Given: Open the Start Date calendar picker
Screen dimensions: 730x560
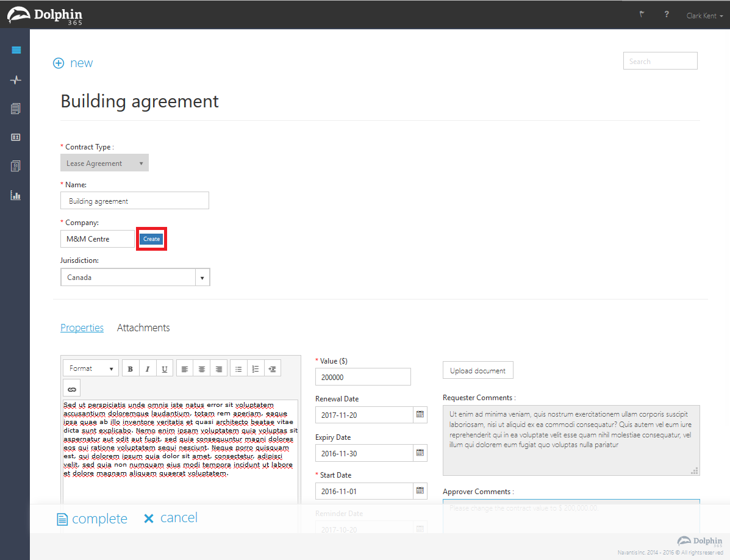Looking at the screenshot, I should (420, 490).
